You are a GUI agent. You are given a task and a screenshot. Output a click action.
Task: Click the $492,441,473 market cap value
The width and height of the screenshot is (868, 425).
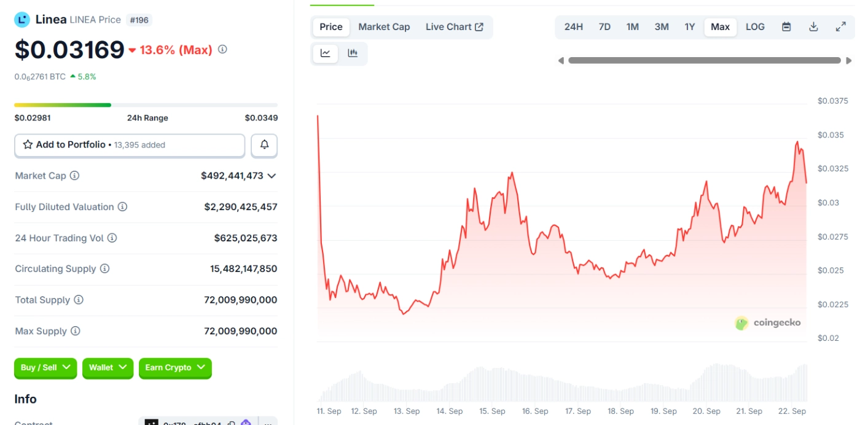point(232,176)
